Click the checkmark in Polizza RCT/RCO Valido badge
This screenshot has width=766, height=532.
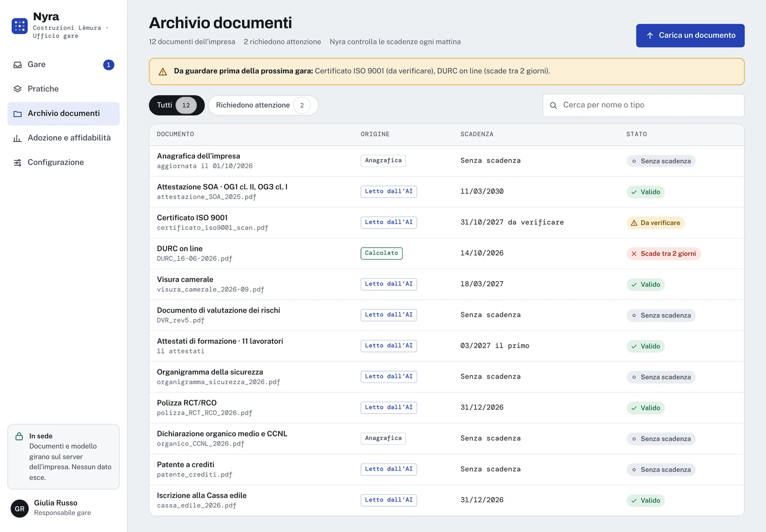tap(634, 408)
